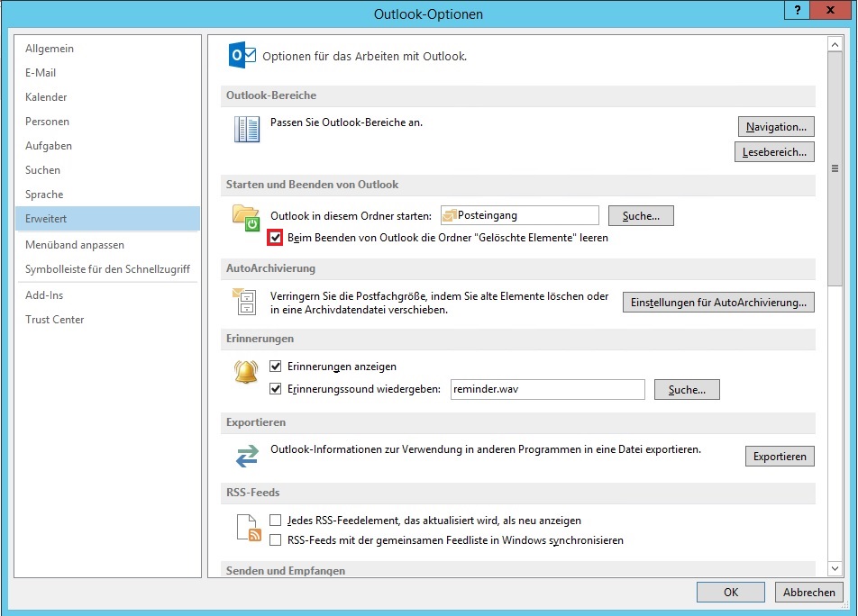The width and height of the screenshot is (858, 616).
Task: Enable "Jedes RSS-Feedelement... als neu anzeigen"
Action: 275,521
